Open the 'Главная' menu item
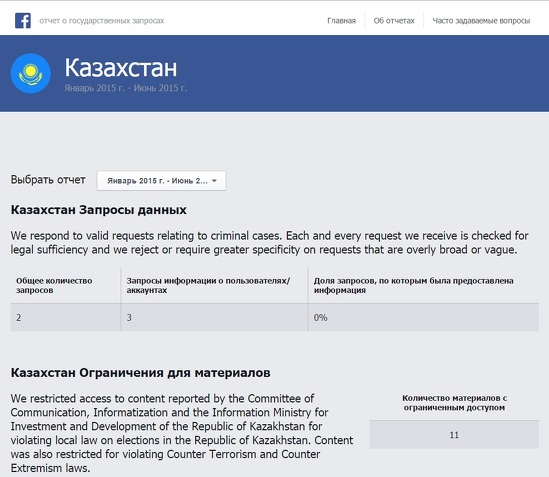Viewport: 549px width, 477px height. click(341, 21)
